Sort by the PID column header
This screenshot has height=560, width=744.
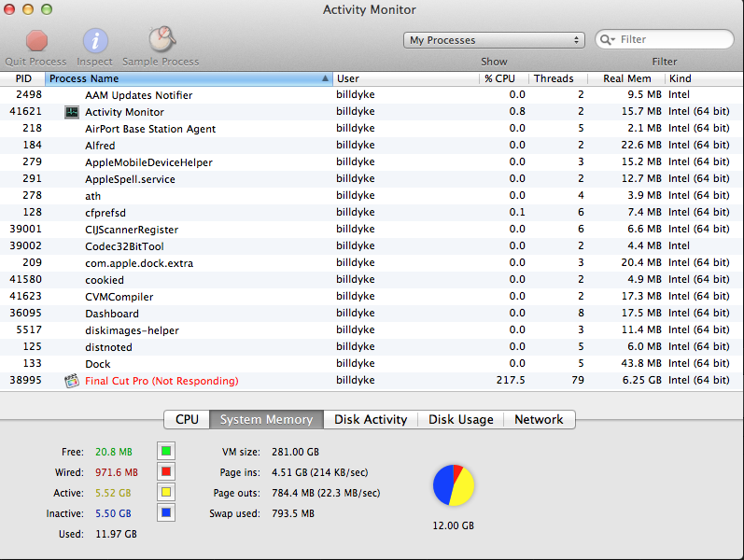click(x=22, y=78)
